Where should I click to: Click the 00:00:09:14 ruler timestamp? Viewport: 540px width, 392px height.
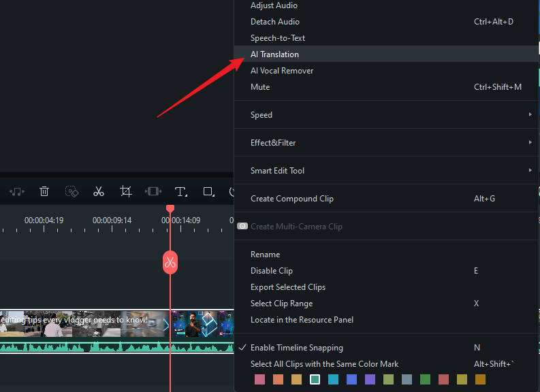tap(112, 220)
